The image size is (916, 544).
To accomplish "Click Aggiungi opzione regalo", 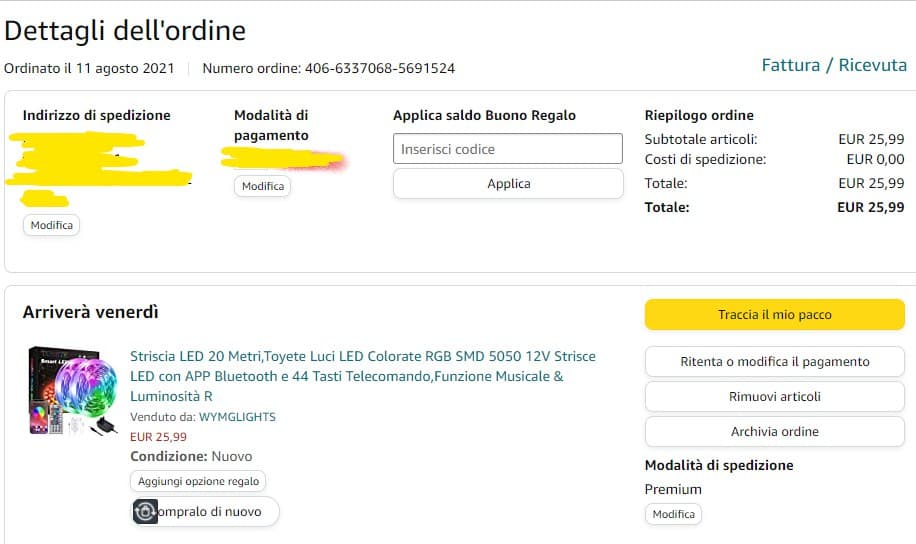I will click(198, 481).
